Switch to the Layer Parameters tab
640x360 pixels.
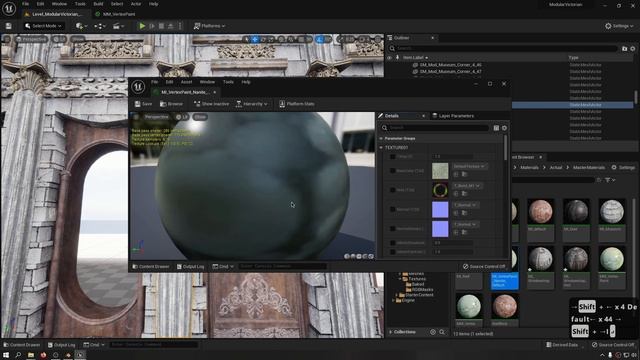coord(453,116)
